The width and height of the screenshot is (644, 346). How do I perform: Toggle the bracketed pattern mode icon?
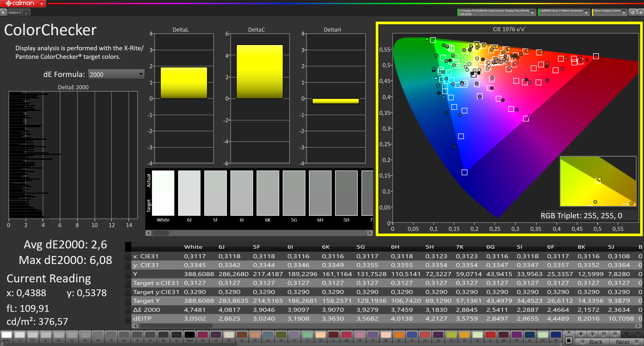click(x=604, y=334)
